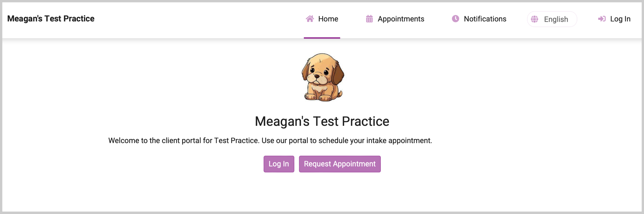
Task: Click the word English in language selector
Action: 556,20
